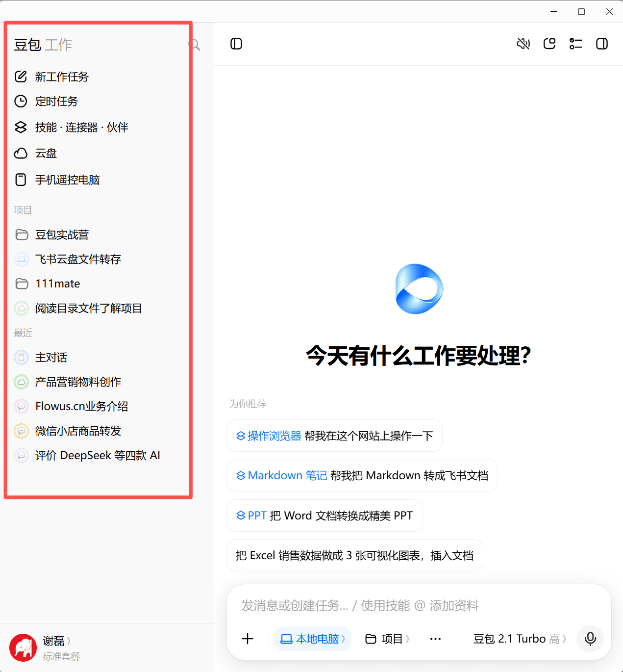The image size is (623, 672).
Task: Open the 豆包 2.1 Turbo model selector
Action: [x=520, y=639]
